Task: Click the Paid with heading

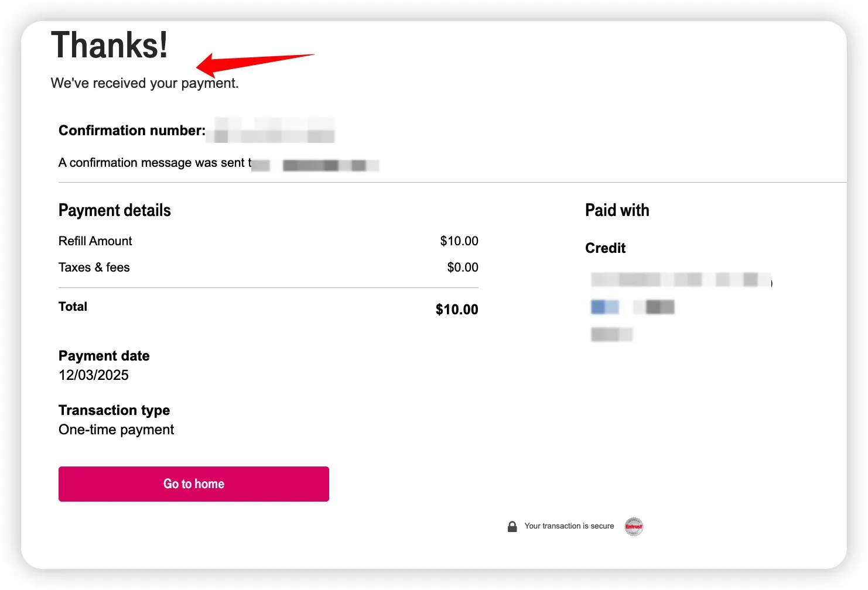Action: (617, 210)
